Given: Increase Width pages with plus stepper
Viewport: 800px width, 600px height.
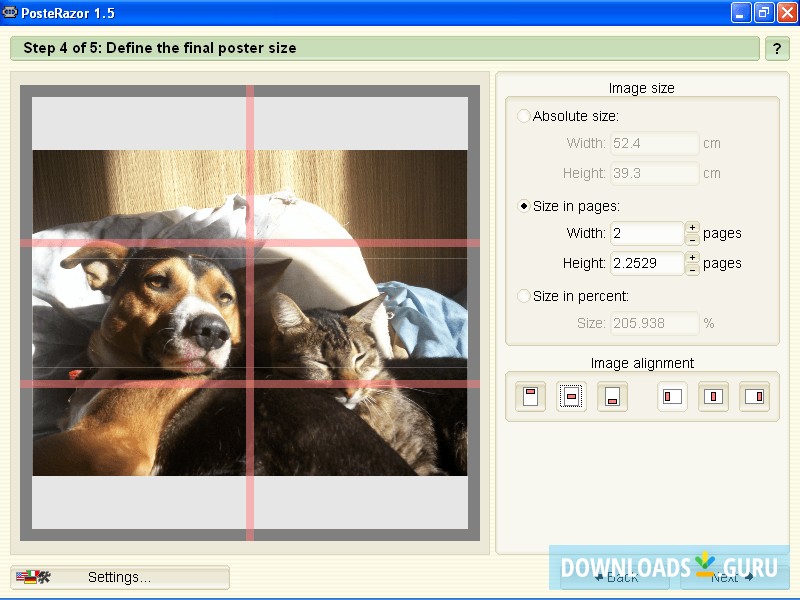Looking at the screenshot, I should coord(692,228).
